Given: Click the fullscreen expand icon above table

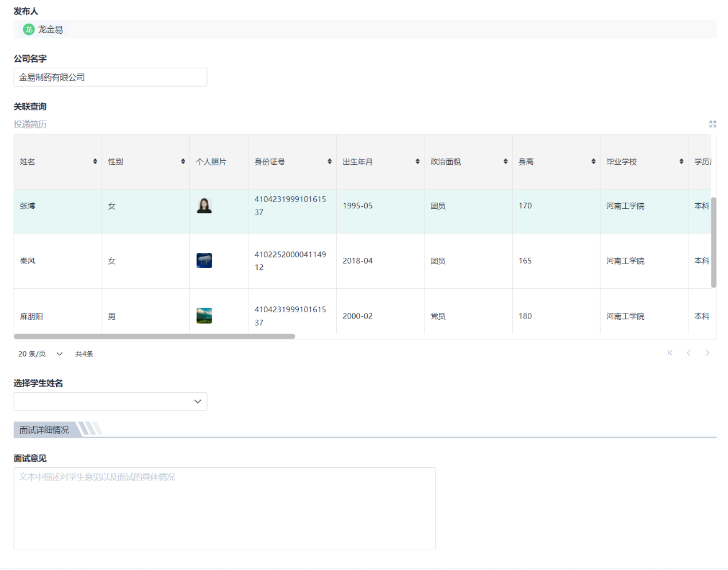Looking at the screenshot, I should coord(713,124).
